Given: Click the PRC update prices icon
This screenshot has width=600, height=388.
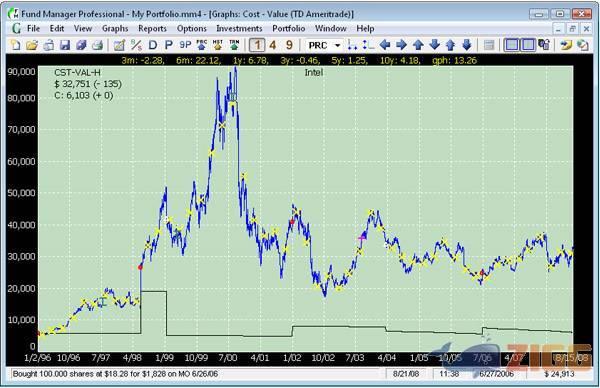Looking at the screenshot, I should [x=202, y=45].
